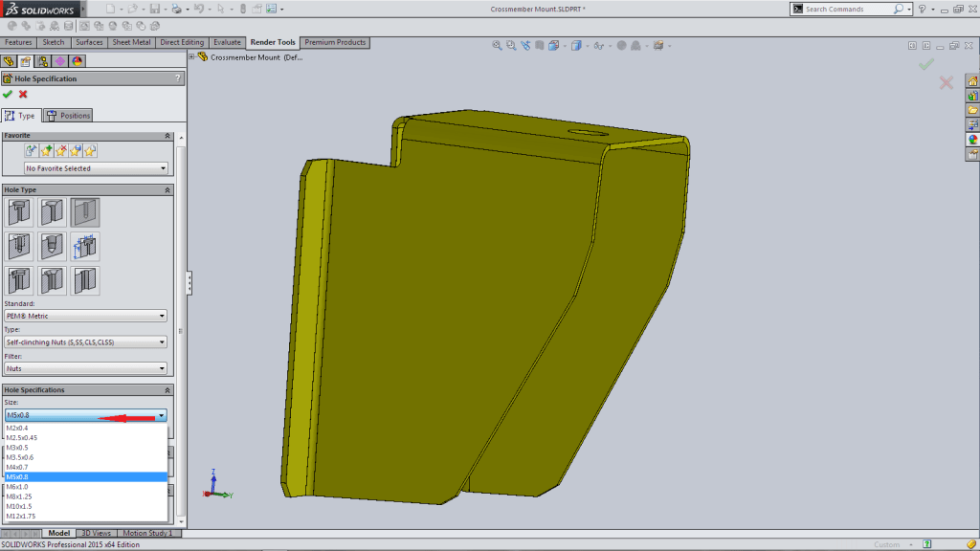This screenshot has width=980, height=551.
Task: Open the Standard dropdown showing PEM Metric
Action: point(86,316)
